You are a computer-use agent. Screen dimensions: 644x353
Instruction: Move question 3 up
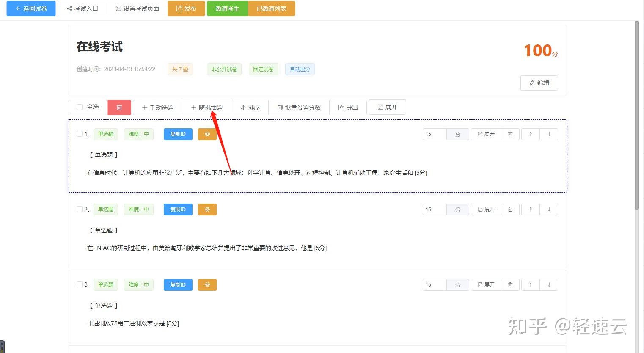531,285
